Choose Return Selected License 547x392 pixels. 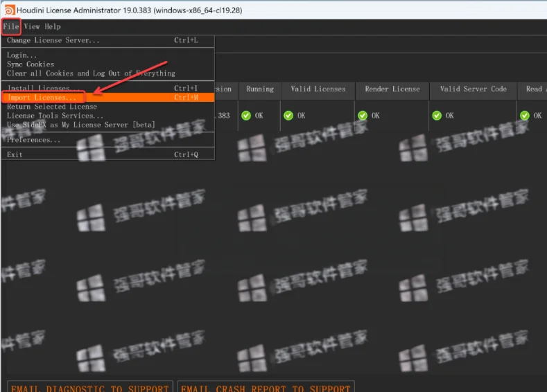click(107, 107)
